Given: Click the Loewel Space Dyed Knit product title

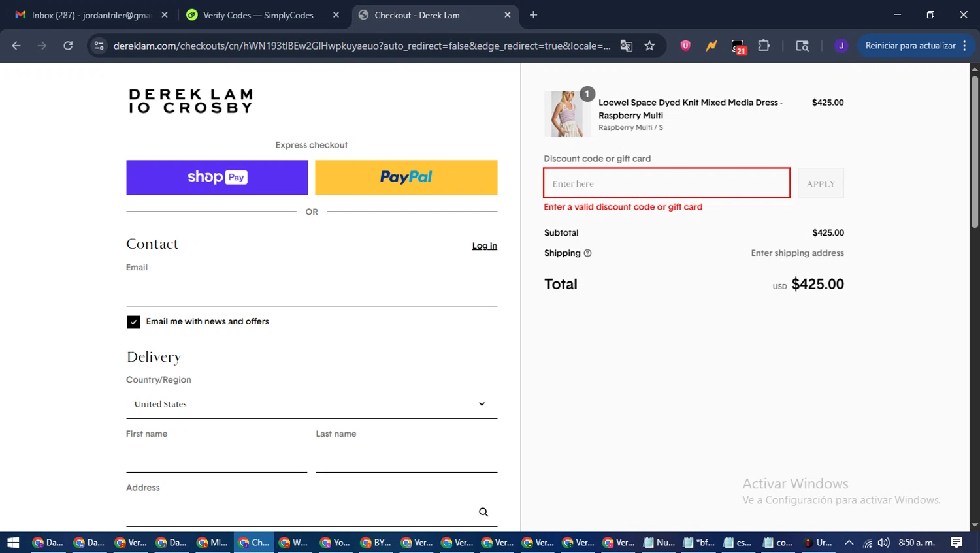Looking at the screenshot, I should [x=690, y=109].
